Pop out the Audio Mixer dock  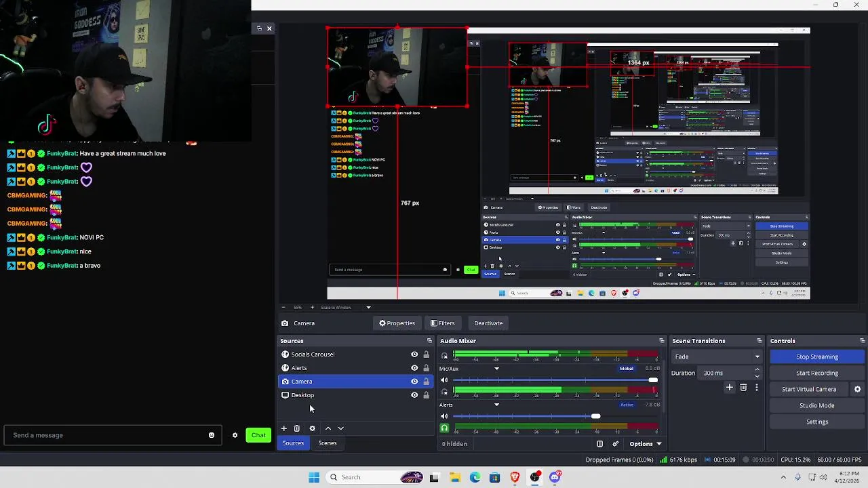[661, 341]
